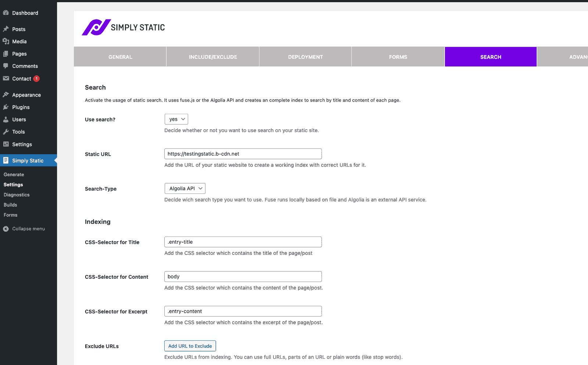Click the Exclude URLs label
This screenshot has width=588, height=365.
(102, 346)
